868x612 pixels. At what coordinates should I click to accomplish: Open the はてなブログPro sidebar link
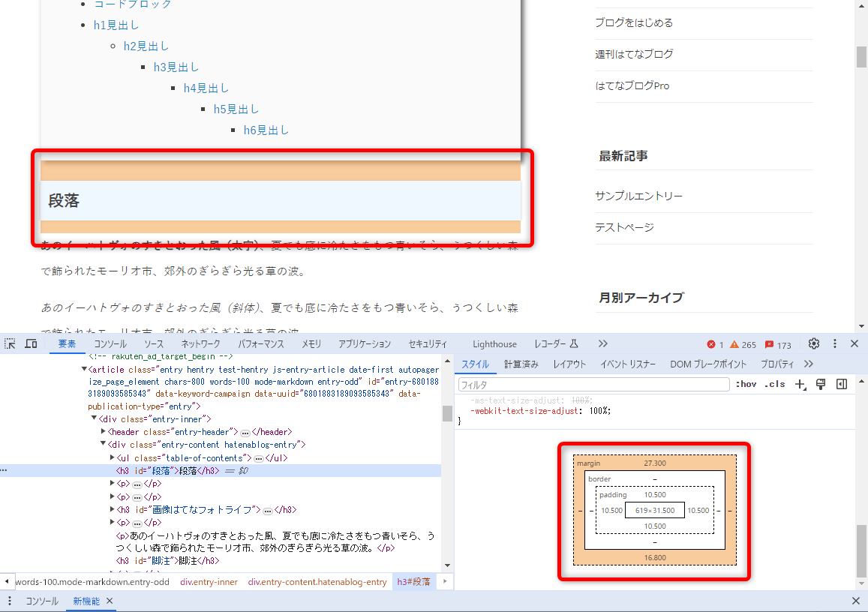click(632, 85)
